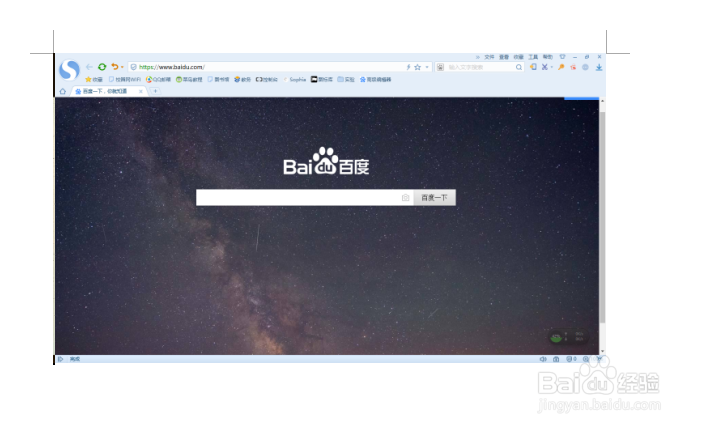Select the scissors screenshot tool
The height and width of the screenshot is (430, 701).
[x=545, y=67]
